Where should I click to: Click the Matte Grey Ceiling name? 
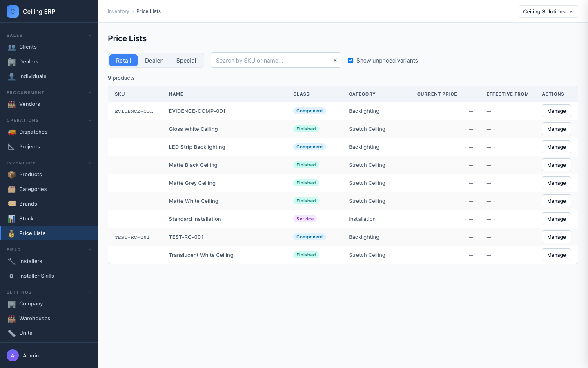click(192, 183)
